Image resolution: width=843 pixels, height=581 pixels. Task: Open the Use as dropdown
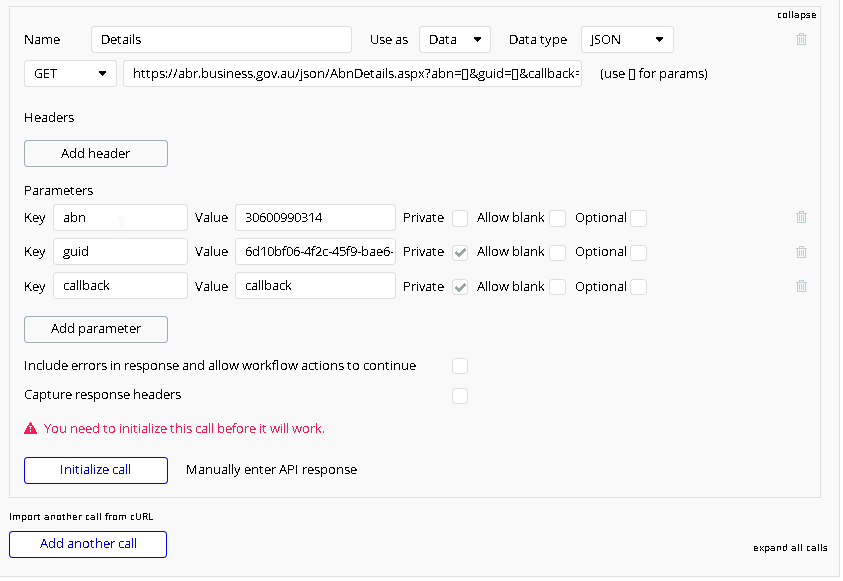click(454, 39)
